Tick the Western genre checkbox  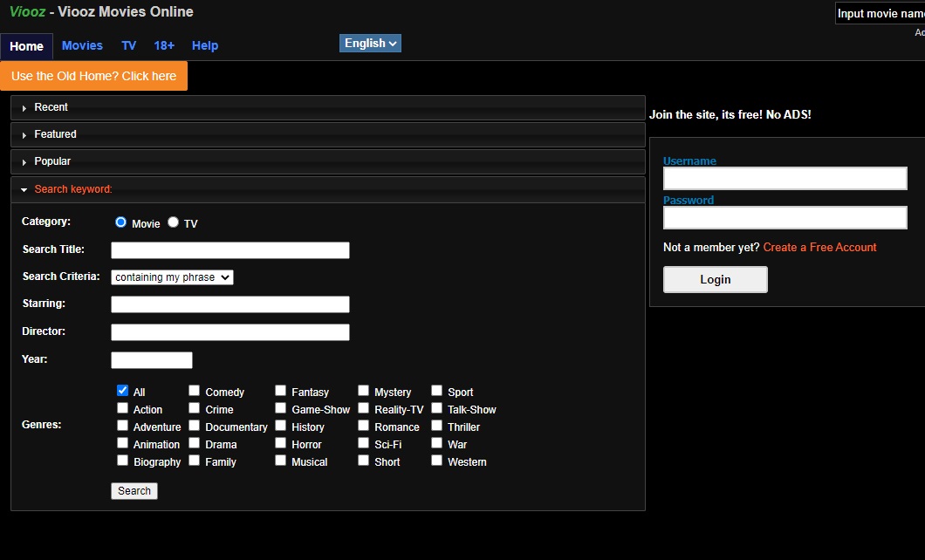(436, 461)
